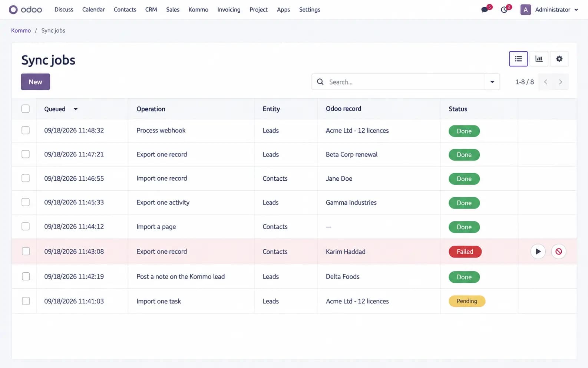The height and width of the screenshot is (368, 588).
Task: Open the Settings menu
Action: [x=310, y=10]
